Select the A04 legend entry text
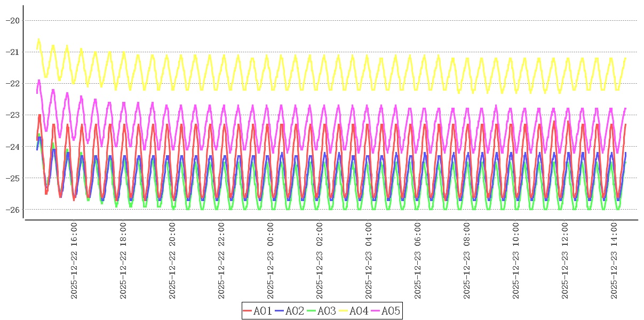The height and width of the screenshot is (320, 644). (359, 311)
